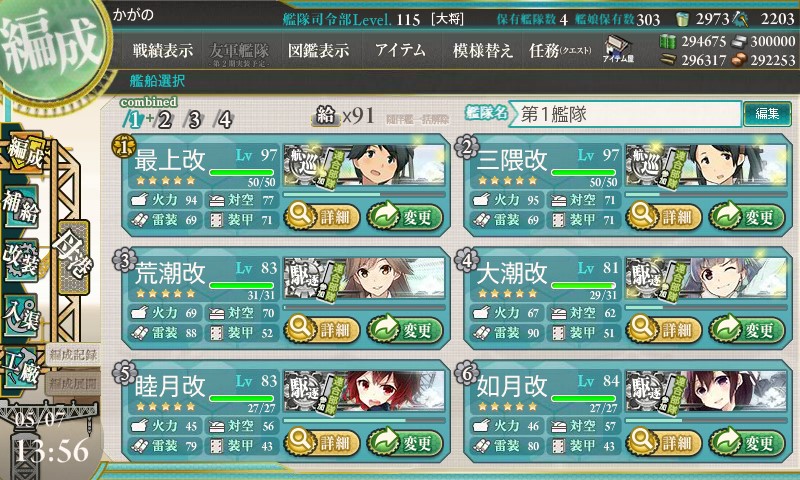The width and height of the screenshot is (800, 480).
Task: Click 詳細 details for 最上改
Action: pos(321,216)
